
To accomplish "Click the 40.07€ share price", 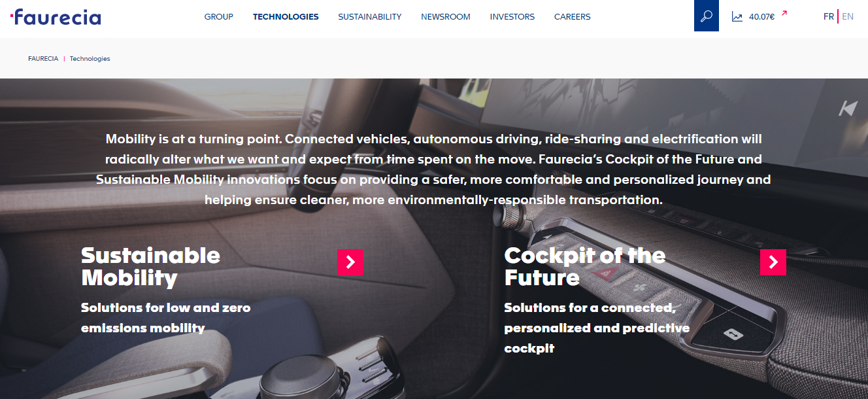I will click(761, 17).
